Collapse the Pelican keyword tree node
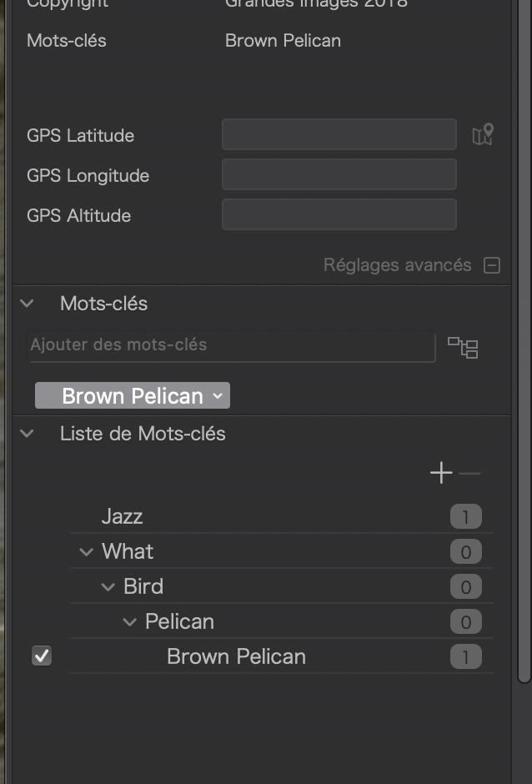Image resolution: width=532 pixels, height=784 pixels. coord(129,622)
